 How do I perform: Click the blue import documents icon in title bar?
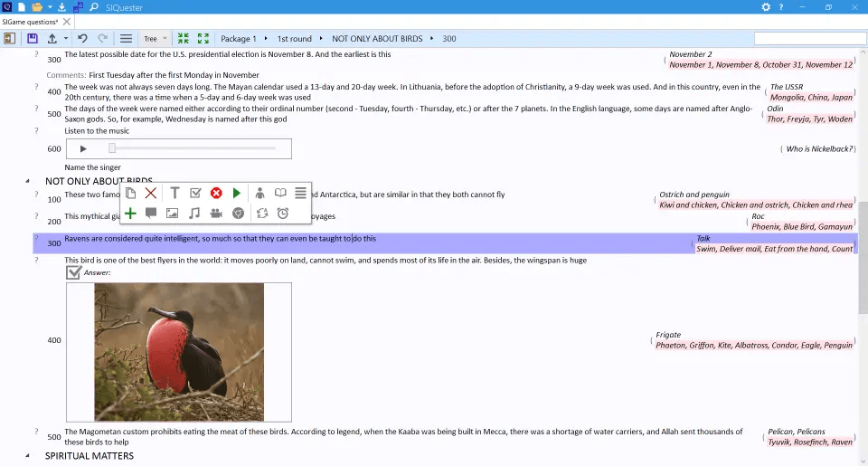(78, 7)
